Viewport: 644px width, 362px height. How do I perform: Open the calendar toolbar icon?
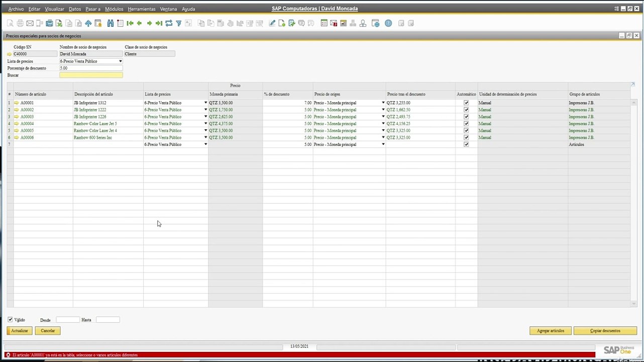pyautogui.click(x=324, y=23)
